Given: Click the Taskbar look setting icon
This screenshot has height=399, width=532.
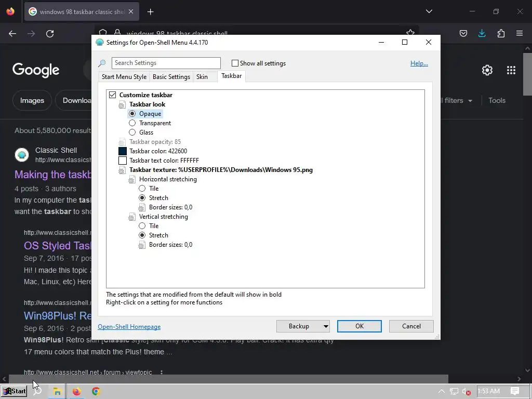Looking at the screenshot, I should [x=122, y=105].
